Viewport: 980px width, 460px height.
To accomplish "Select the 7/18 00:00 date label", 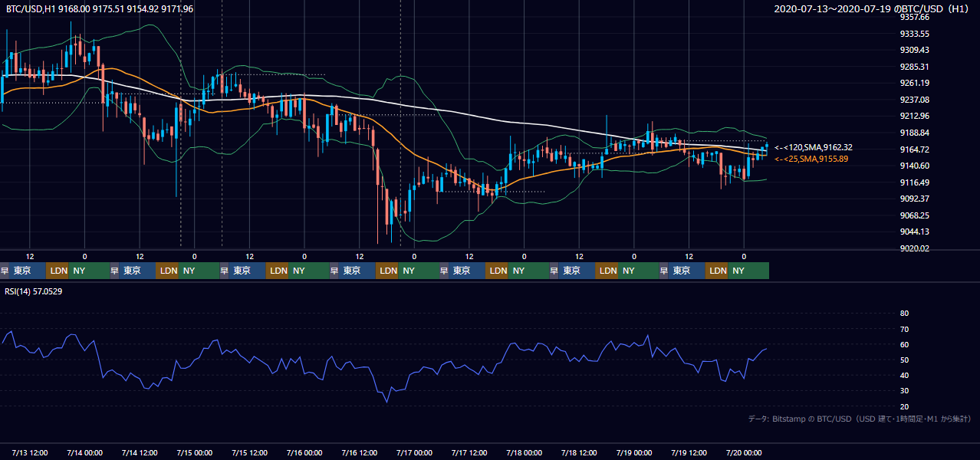I will pos(525,452).
